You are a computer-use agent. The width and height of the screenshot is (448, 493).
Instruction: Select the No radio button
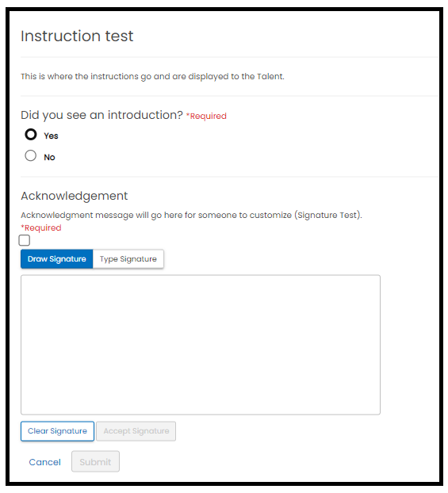[x=30, y=155]
